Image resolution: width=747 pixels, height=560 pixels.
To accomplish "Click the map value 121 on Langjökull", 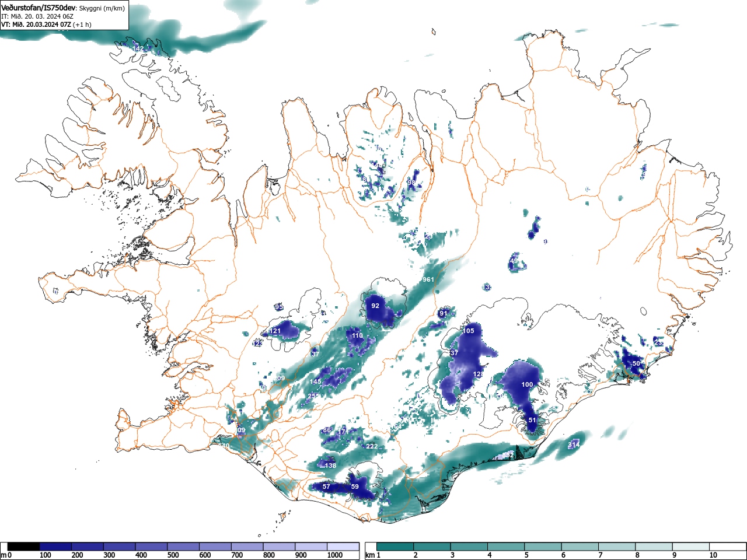I will (275, 331).
